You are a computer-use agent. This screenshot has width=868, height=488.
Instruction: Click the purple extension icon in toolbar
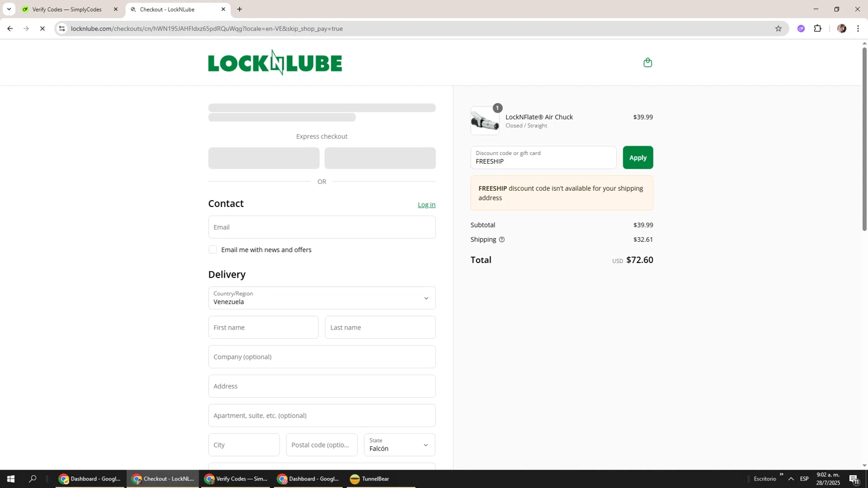pyautogui.click(x=801, y=28)
